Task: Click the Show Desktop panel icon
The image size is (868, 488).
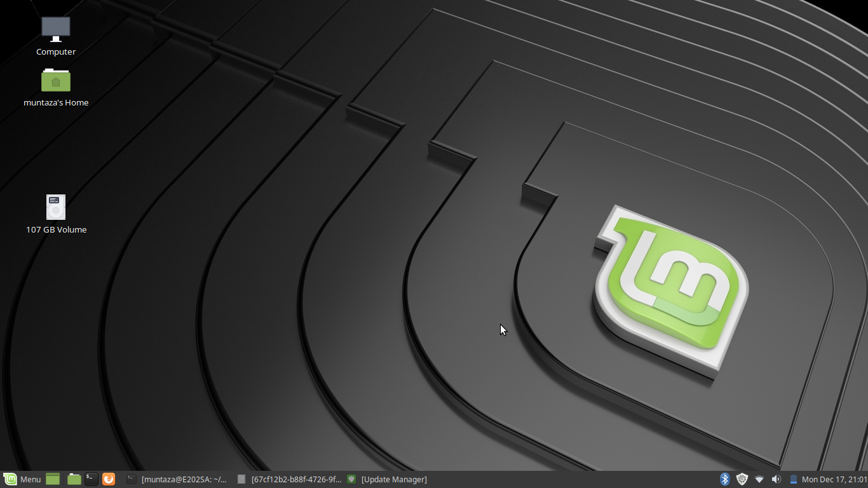Action: (x=53, y=479)
